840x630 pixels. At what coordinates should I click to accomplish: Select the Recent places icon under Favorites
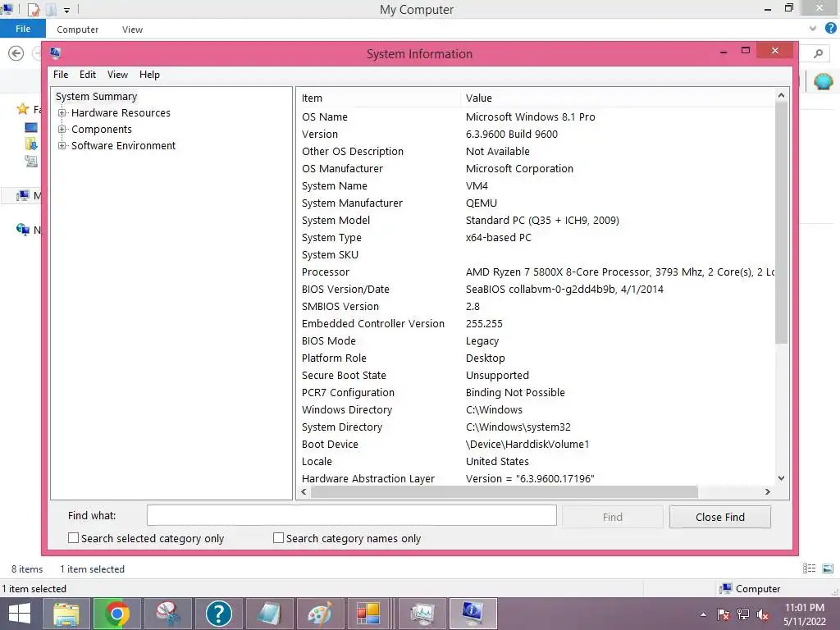31,161
